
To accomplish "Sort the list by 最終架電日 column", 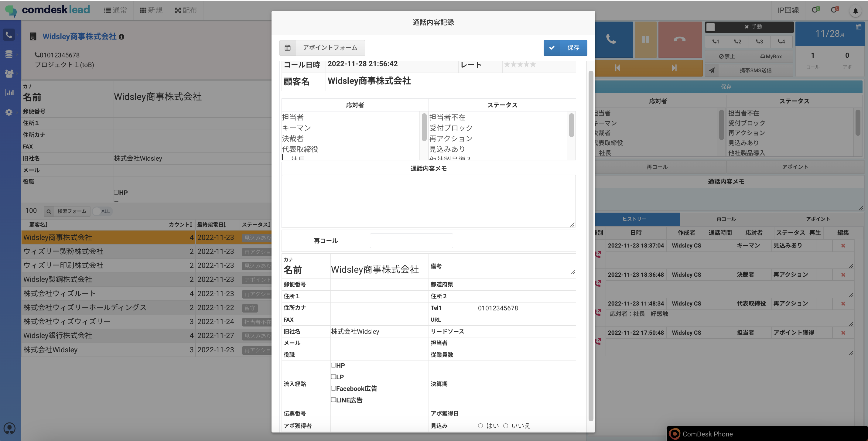I will coord(211,224).
